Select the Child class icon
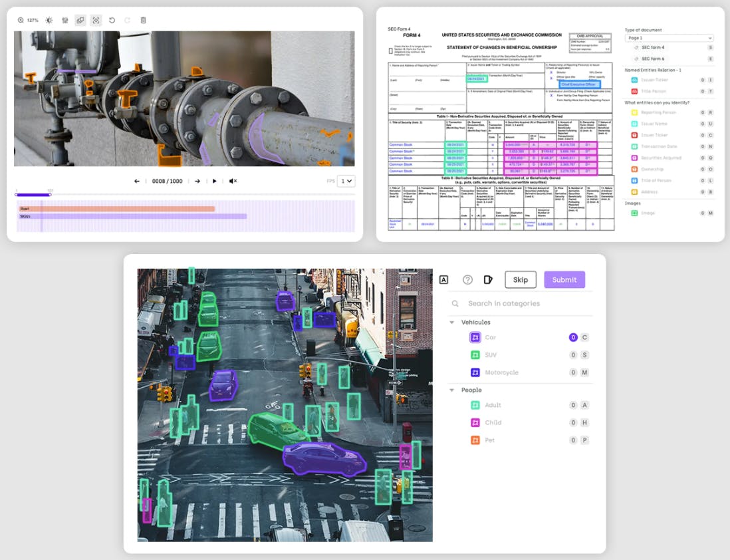This screenshot has height=560, width=730. coord(475,422)
